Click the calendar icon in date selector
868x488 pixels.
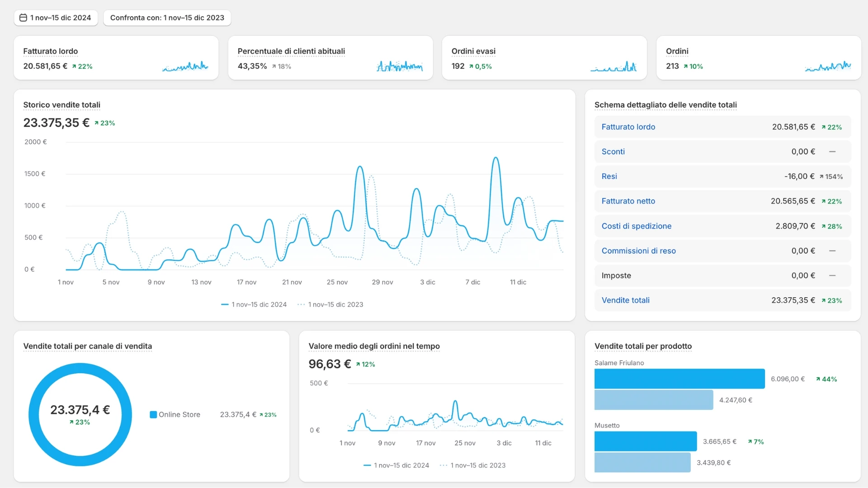click(x=23, y=18)
